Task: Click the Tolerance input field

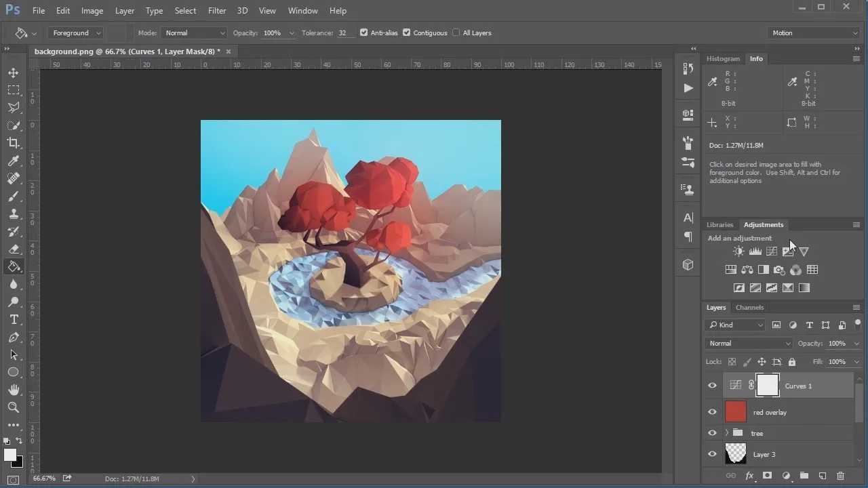Action: click(344, 33)
